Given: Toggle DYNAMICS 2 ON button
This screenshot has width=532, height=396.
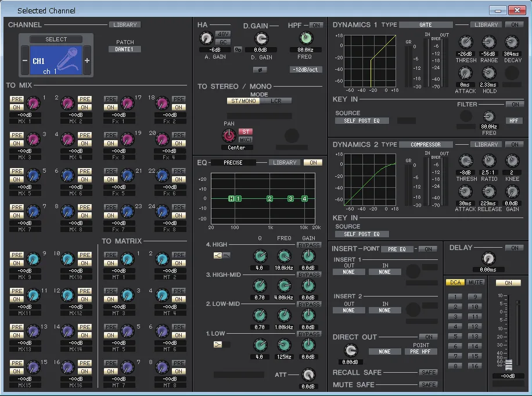Looking at the screenshot, I should pyautogui.click(x=515, y=144).
